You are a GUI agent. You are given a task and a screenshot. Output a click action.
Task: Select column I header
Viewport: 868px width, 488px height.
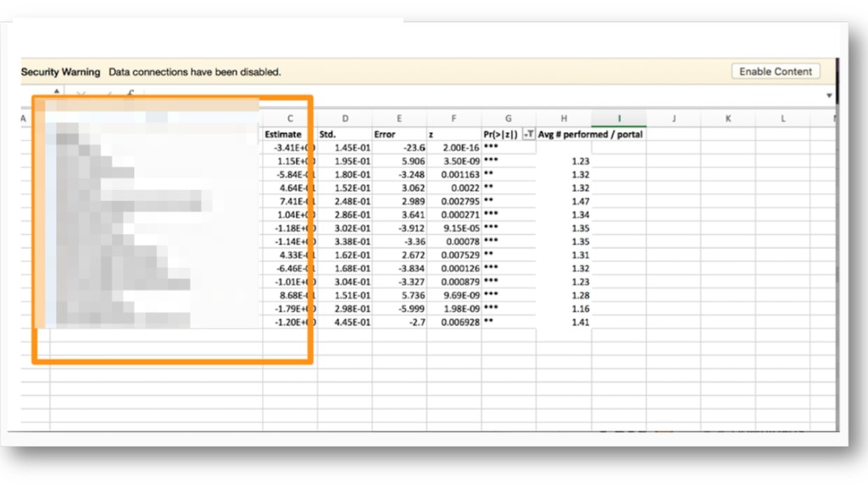tap(619, 119)
